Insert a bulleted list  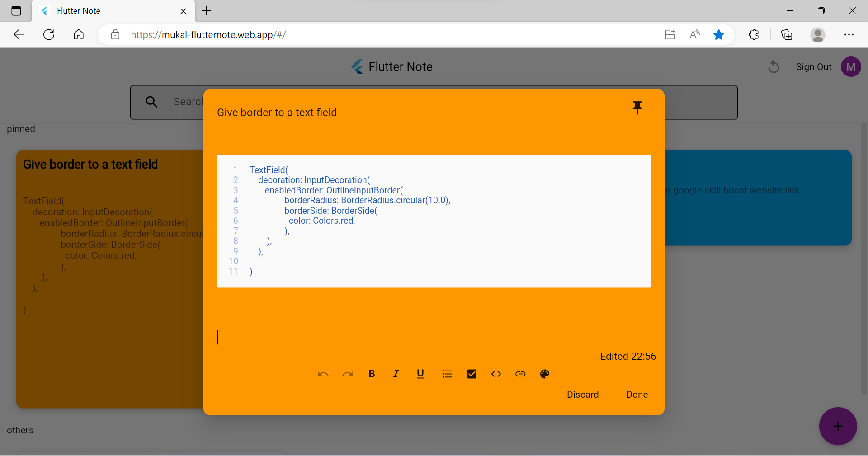tap(448, 374)
